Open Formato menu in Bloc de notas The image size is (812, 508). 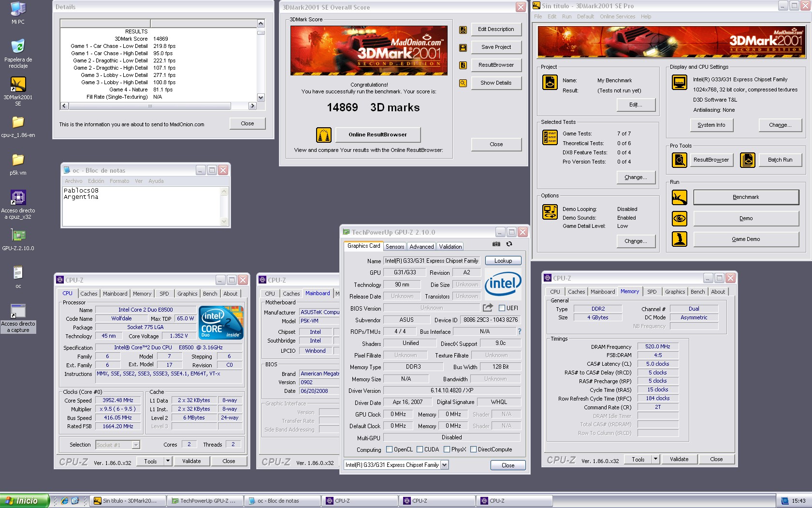click(x=119, y=181)
